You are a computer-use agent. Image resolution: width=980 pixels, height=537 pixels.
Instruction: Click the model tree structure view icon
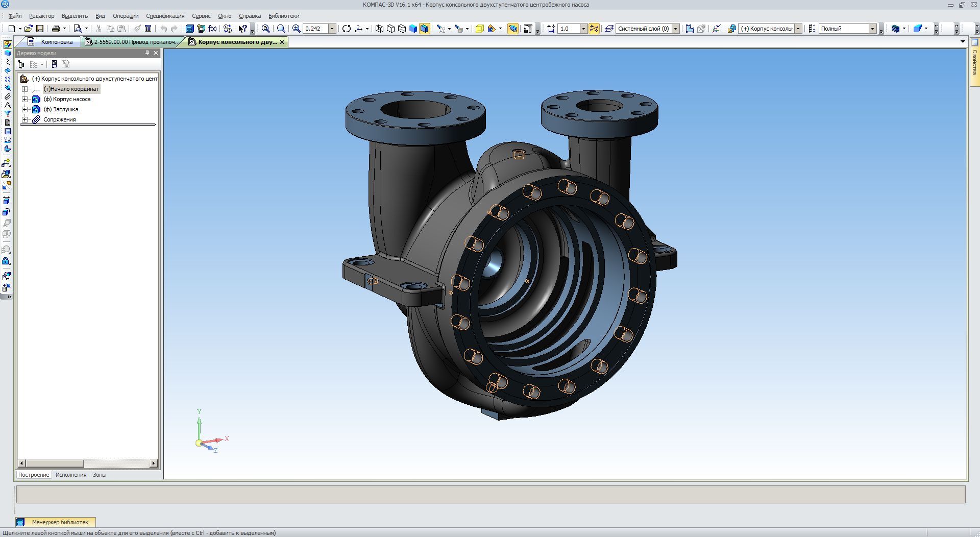point(21,64)
